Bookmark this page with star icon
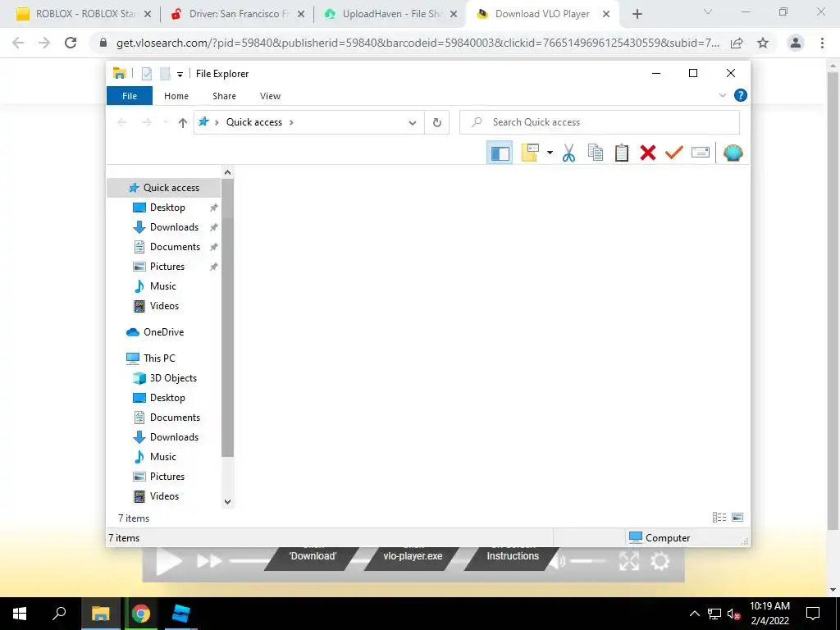840x630 pixels. [x=763, y=43]
